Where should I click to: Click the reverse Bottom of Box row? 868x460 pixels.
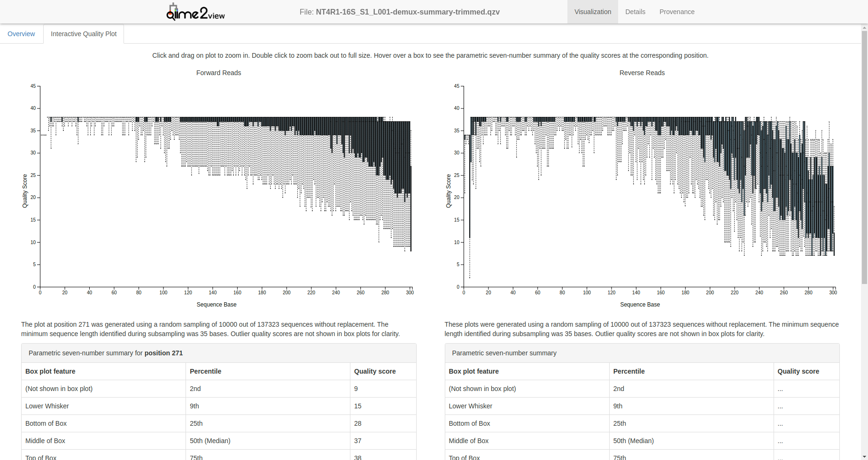coord(469,423)
